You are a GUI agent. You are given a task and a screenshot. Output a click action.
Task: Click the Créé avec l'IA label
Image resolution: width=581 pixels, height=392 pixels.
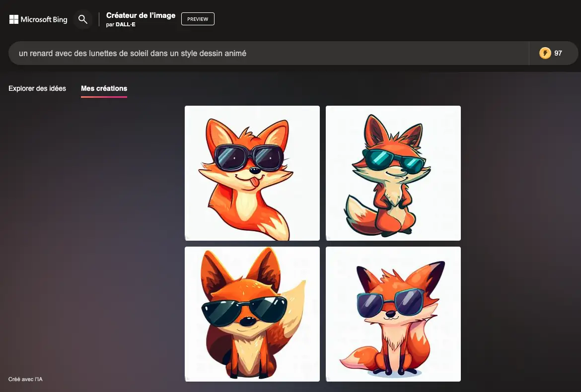pyautogui.click(x=25, y=379)
